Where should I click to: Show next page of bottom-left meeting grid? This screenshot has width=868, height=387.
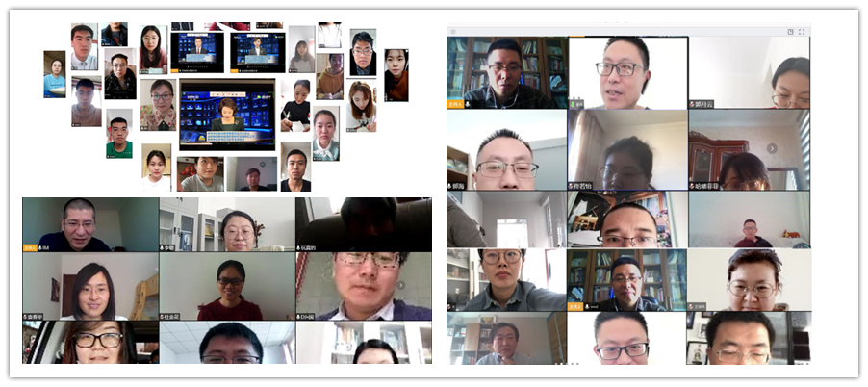400,285
